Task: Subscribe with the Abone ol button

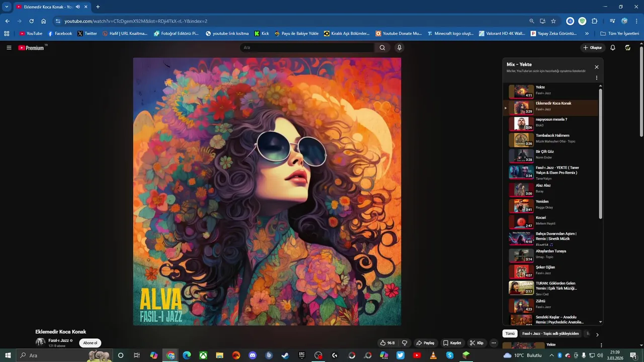Action: point(90,343)
